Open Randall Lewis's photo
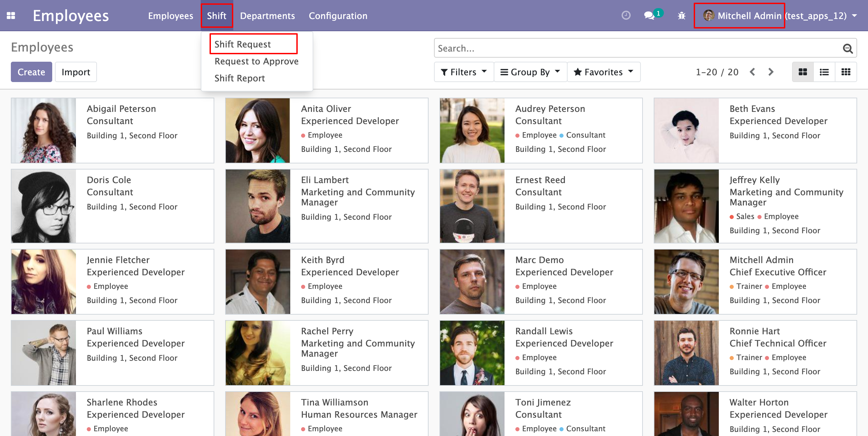868x436 pixels. pyautogui.click(x=472, y=353)
